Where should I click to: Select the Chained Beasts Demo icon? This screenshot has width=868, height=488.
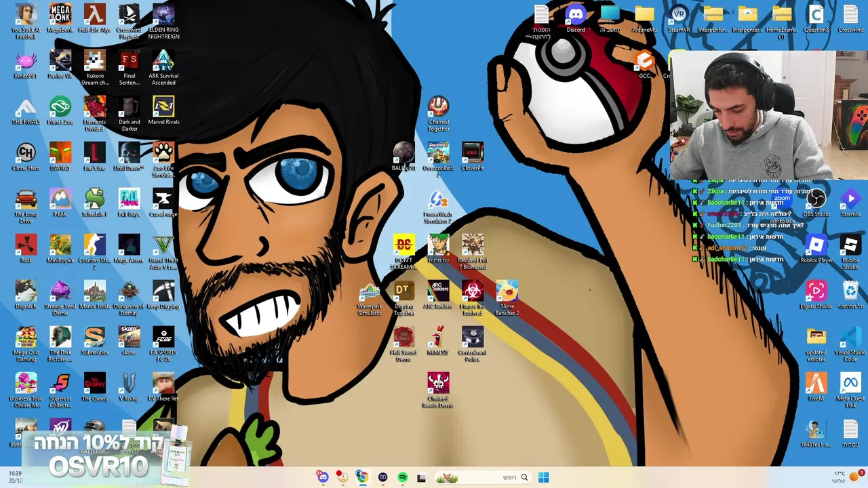(x=438, y=390)
